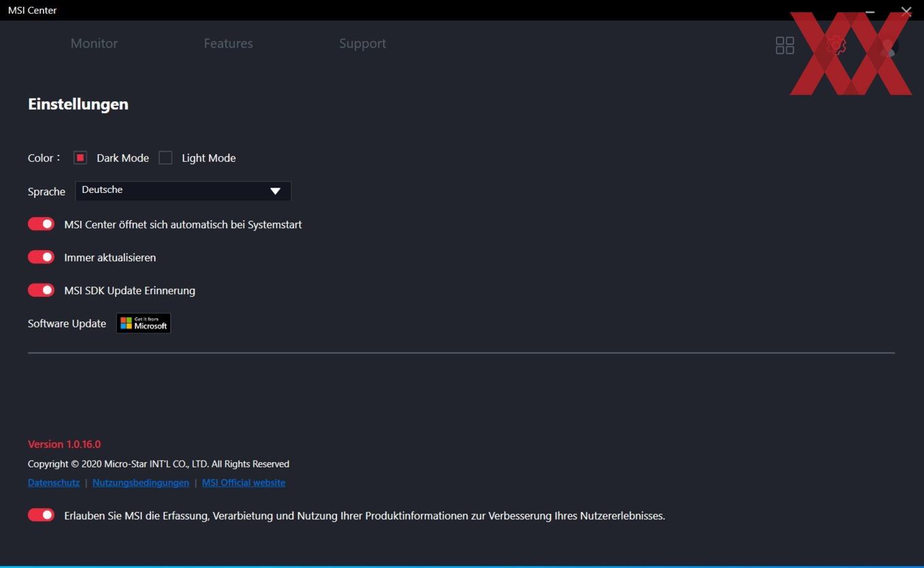This screenshot has height=568, width=924.
Task: Open Microsoft Store software update badge
Action: (143, 323)
